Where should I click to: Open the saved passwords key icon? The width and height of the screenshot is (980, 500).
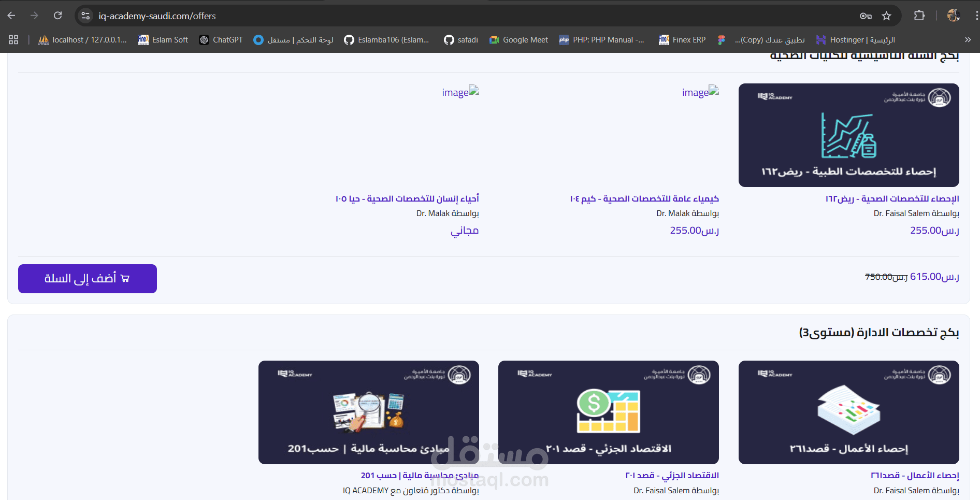click(x=866, y=16)
